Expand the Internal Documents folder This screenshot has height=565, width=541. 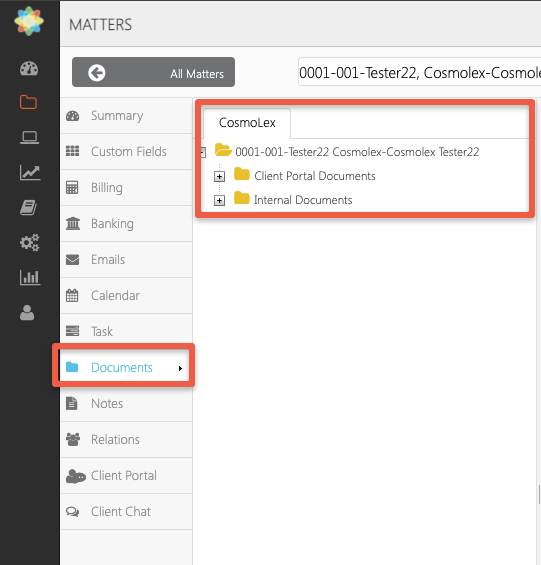[219, 200]
